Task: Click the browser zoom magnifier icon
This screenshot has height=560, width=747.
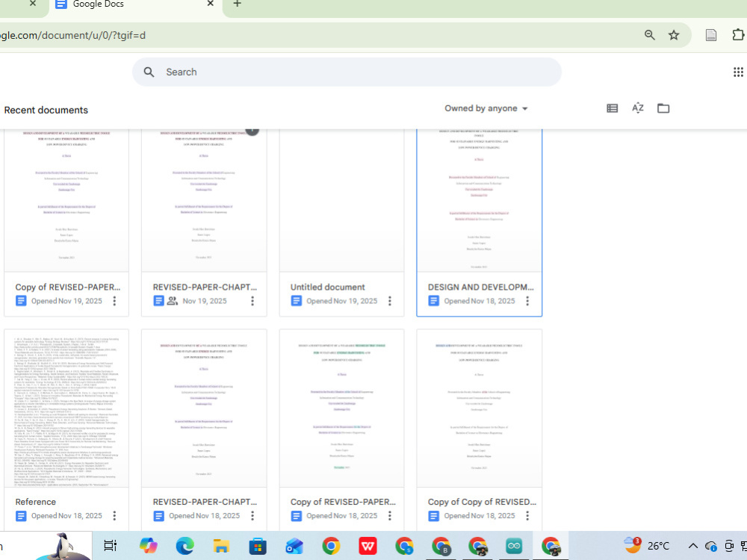Action: (x=649, y=35)
